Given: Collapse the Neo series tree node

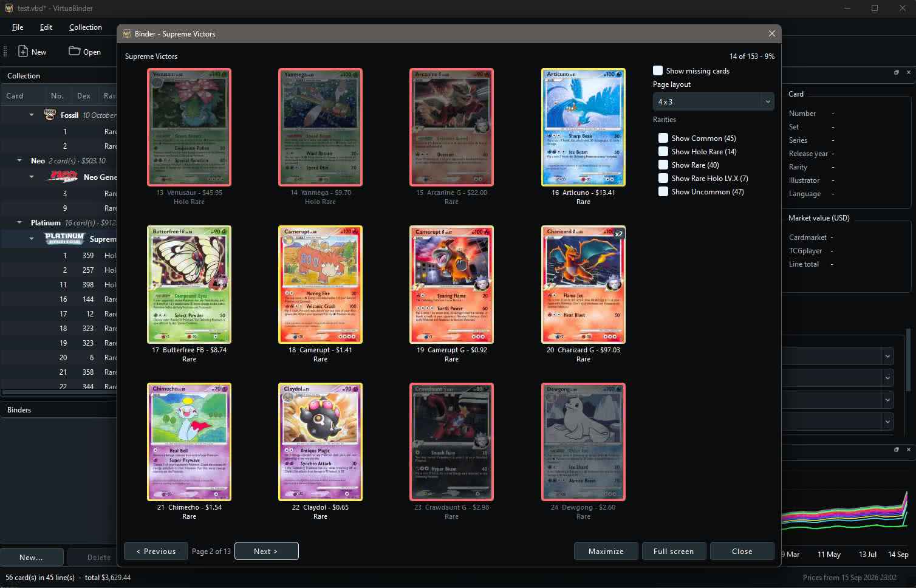Looking at the screenshot, I should click(19, 161).
